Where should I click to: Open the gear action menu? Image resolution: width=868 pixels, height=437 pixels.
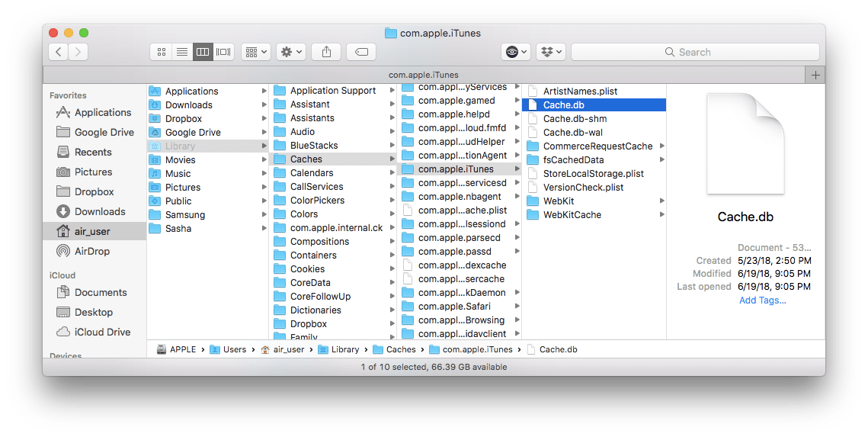[291, 52]
